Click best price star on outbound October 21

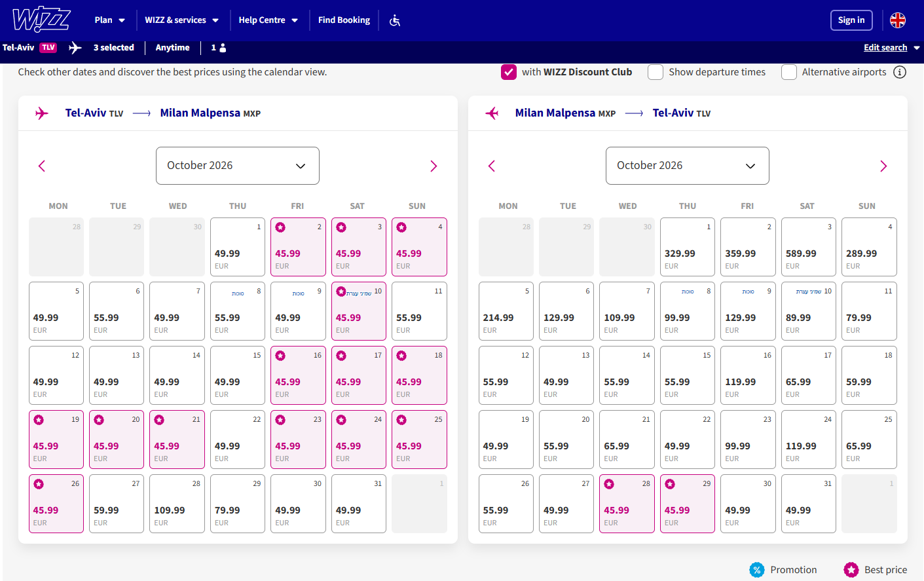coord(159,420)
